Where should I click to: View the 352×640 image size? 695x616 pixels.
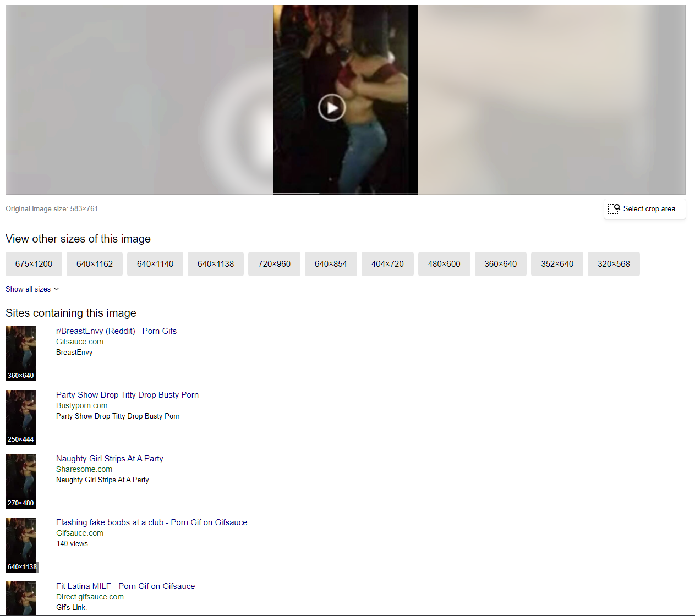coord(557,264)
